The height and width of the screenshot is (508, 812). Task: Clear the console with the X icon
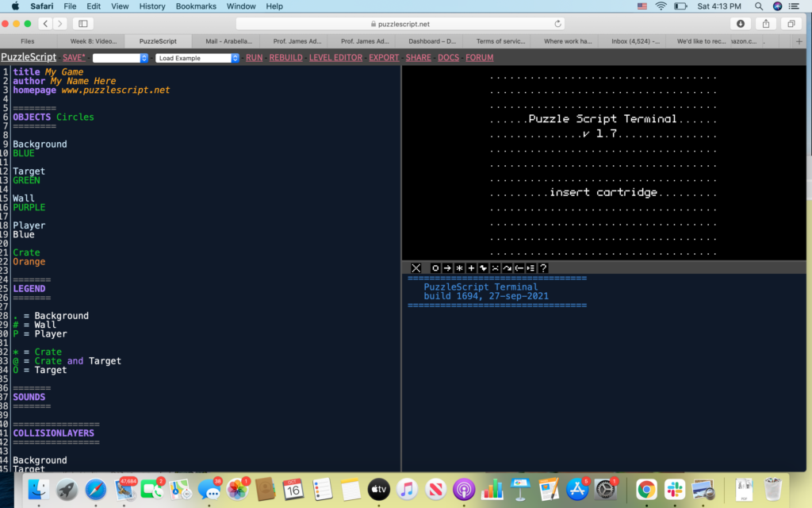[416, 268]
